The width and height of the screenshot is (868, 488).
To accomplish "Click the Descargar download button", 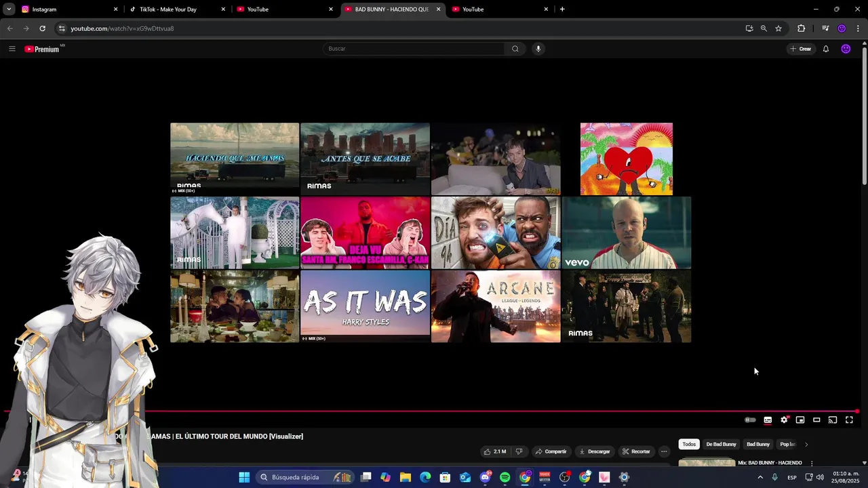I will click(595, 451).
